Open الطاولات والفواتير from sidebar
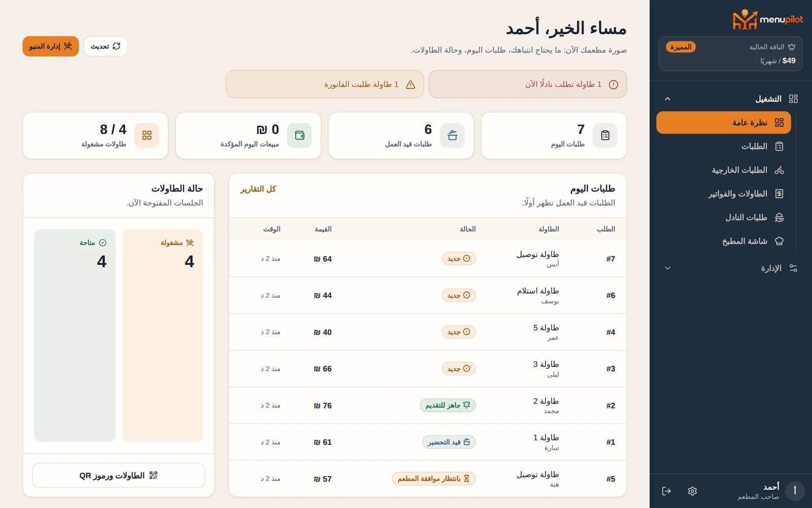This screenshot has width=812, height=508. [723, 194]
